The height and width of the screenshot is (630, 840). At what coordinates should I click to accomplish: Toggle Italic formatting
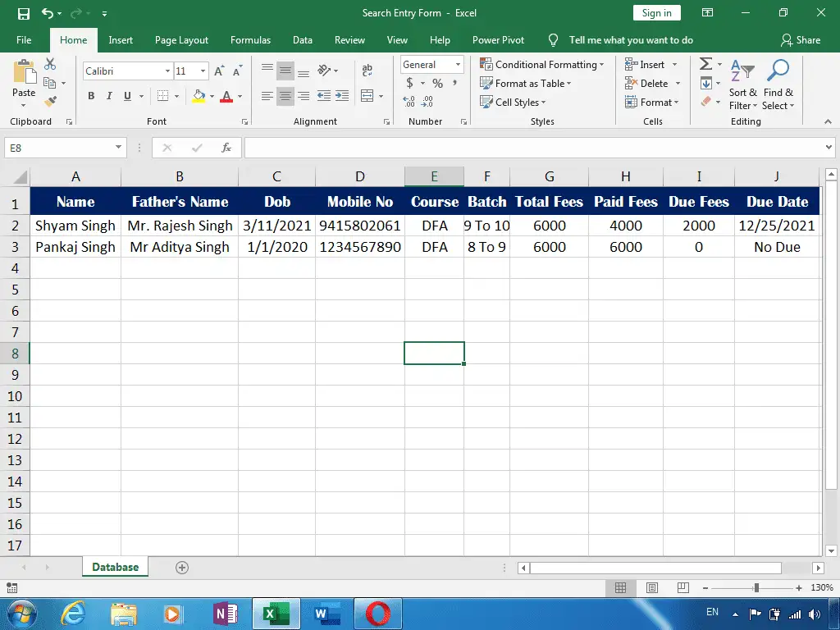pyautogui.click(x=109, y=96)
